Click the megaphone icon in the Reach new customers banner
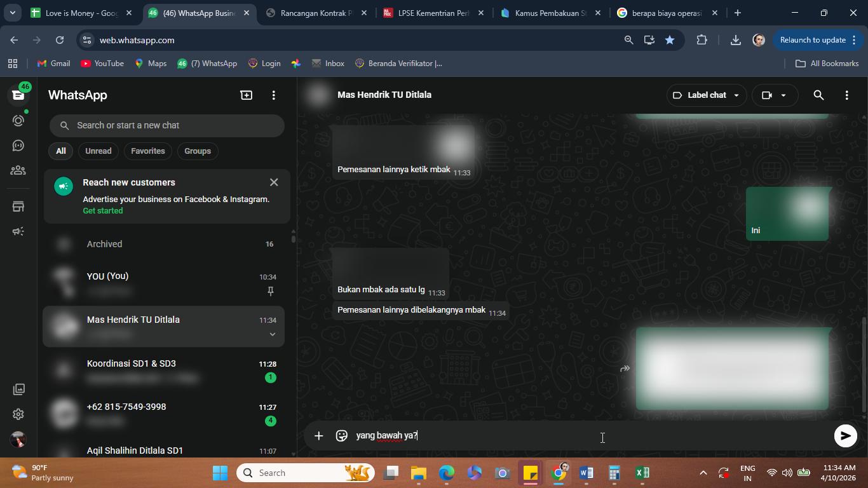This screenshot has height=488, width=868. click(x=64, y=187)
